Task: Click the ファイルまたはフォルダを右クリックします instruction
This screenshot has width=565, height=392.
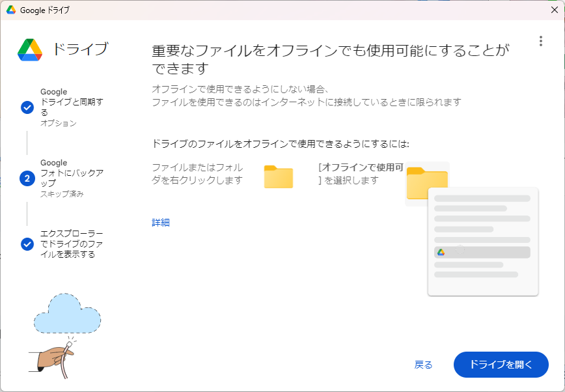Action: [x=197, y=174]
